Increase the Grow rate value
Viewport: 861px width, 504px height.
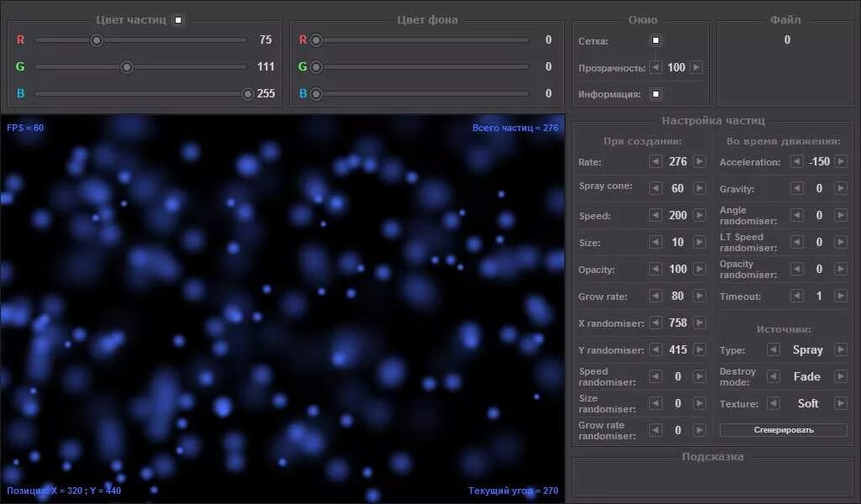click(700, 296)
